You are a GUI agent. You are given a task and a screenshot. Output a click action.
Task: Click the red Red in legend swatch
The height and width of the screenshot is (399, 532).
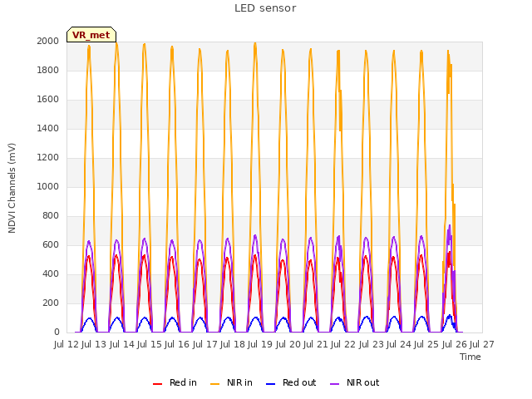[x=157, y=384]
